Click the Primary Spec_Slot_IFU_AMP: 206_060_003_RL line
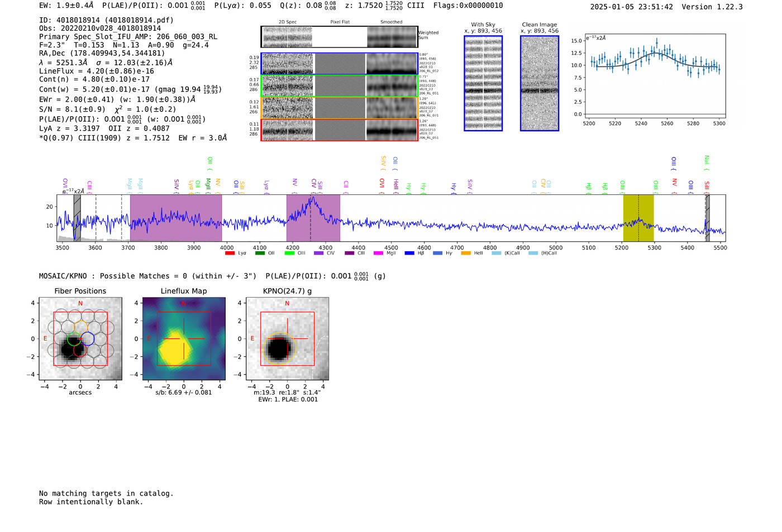Screen dimensions: 782x532 [x=128, y=37]
